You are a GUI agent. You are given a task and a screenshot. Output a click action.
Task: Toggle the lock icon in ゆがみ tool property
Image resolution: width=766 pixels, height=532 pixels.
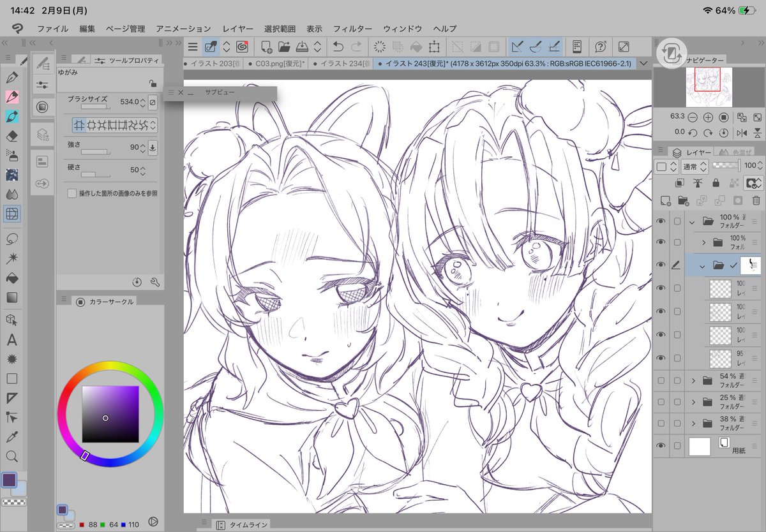point(153,82)
